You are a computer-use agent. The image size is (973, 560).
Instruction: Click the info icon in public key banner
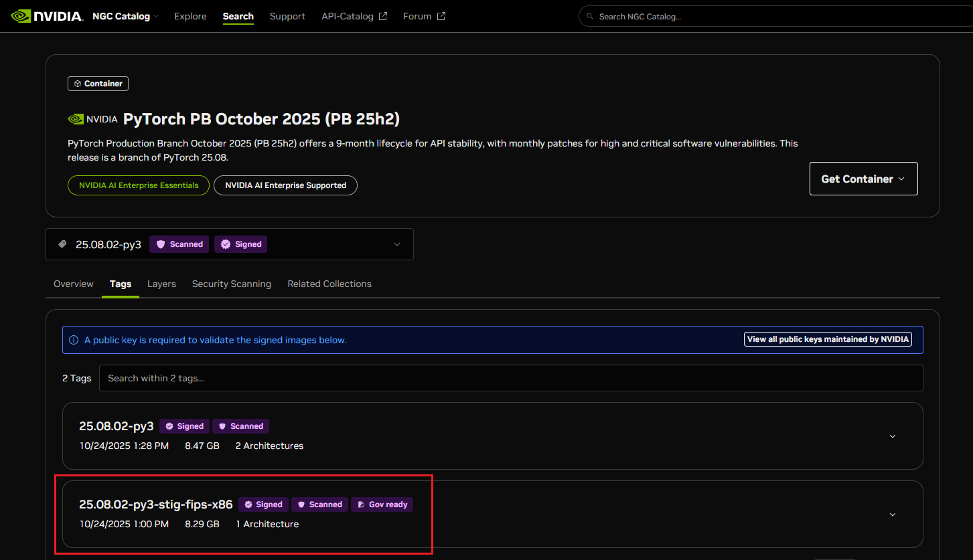[74, 340]
